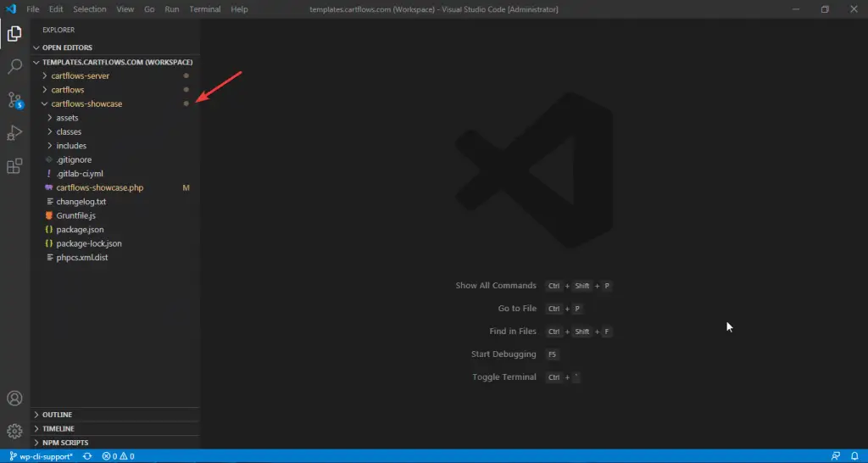
Task: Open the Terminal menu
Action: 205,9
